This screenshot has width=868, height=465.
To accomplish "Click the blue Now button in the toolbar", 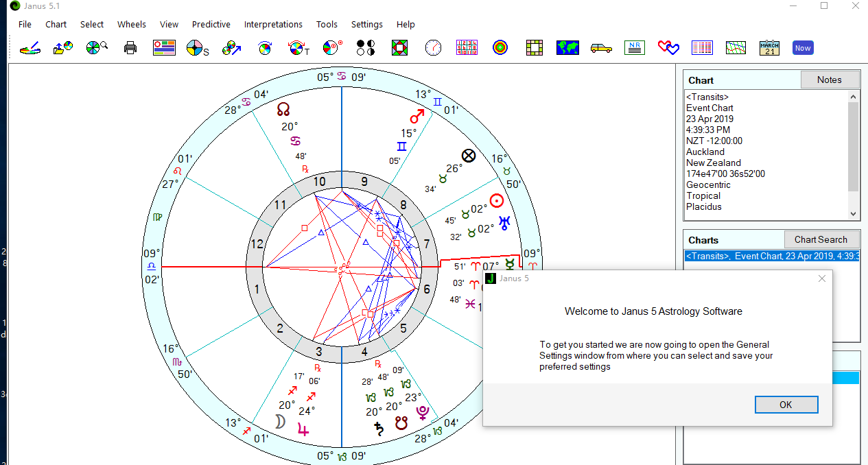I will pos(803,47).
